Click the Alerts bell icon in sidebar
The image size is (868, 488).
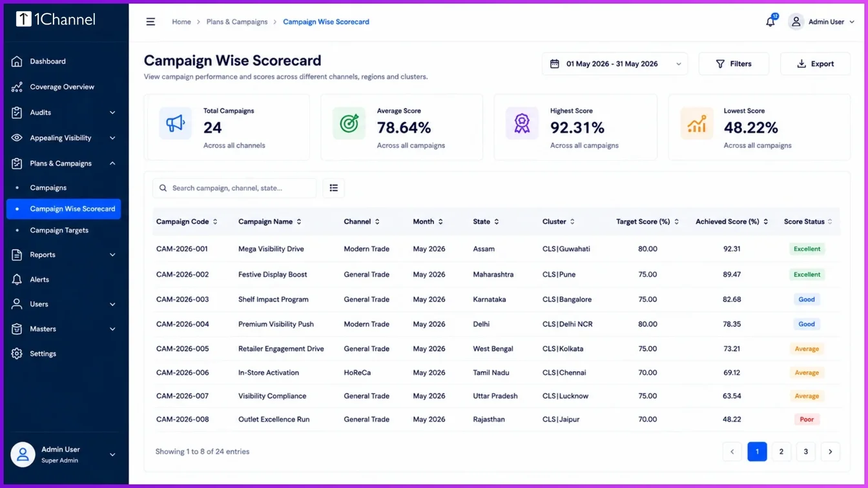(x=17, y=280)
